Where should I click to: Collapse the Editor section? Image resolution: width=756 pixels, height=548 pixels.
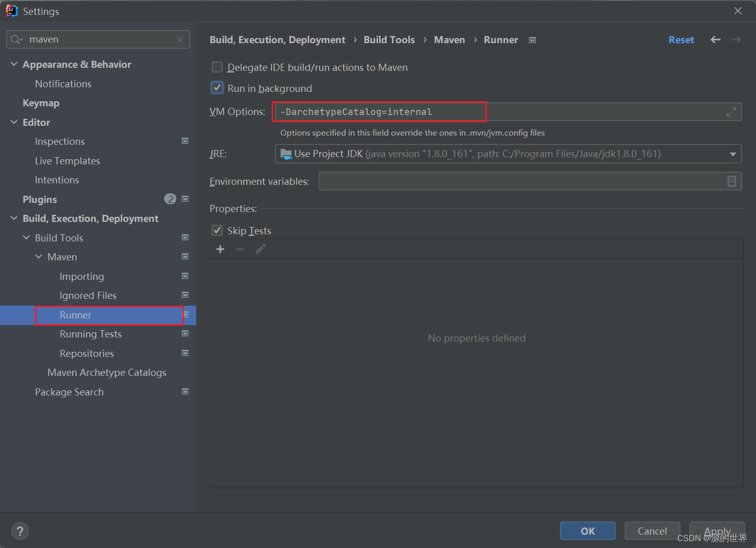click(x=14, y=122)
